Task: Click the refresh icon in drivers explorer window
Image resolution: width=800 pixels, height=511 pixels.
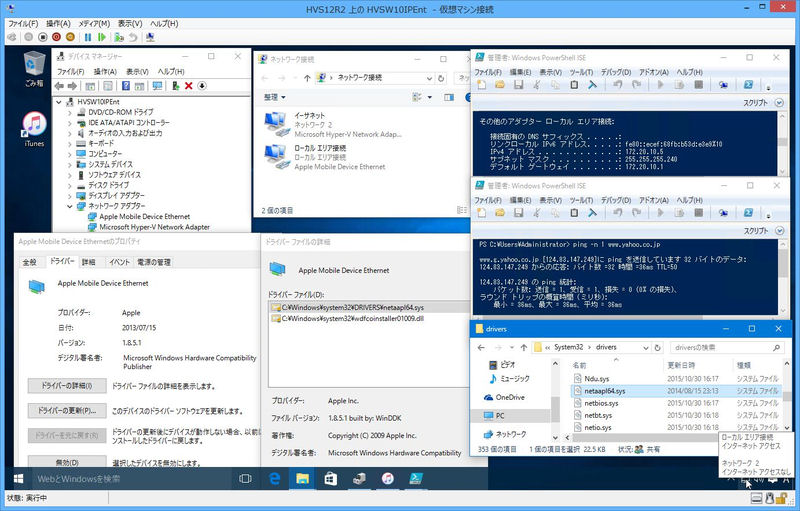Action: pos(658,347)
